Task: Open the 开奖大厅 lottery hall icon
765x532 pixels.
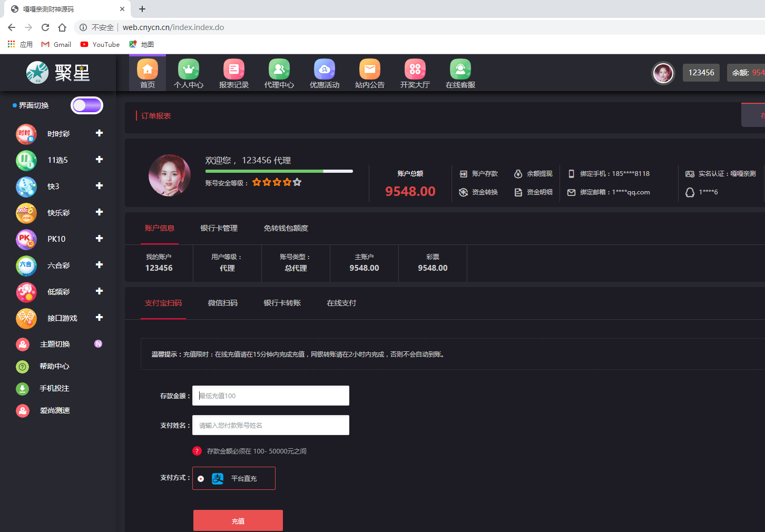Action: (x=415, y=70)
